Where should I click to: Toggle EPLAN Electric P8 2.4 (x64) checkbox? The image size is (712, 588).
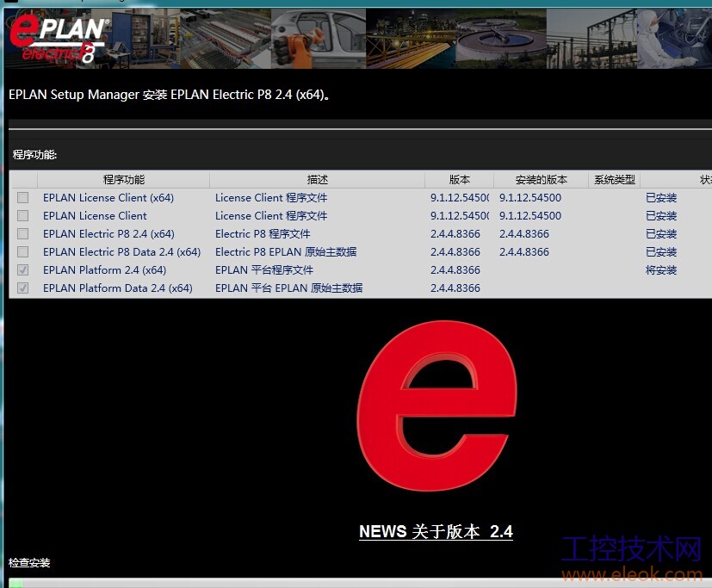point(22,234)
